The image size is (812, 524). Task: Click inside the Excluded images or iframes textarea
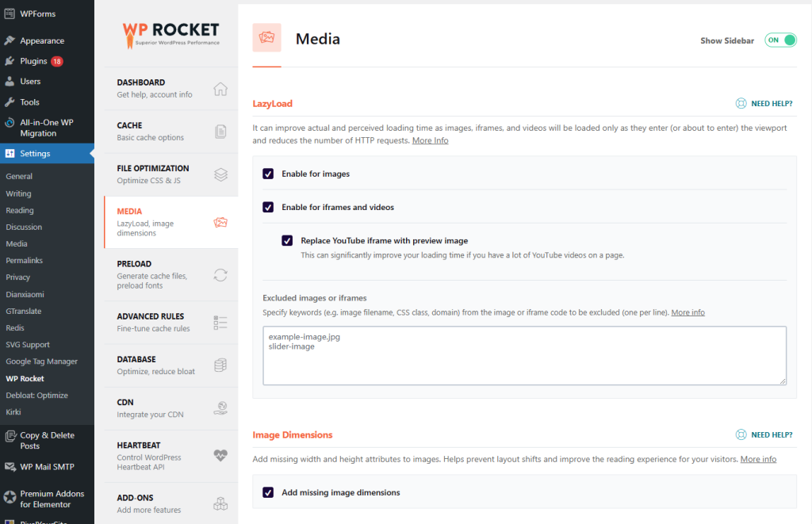click(x=523, y=355)
